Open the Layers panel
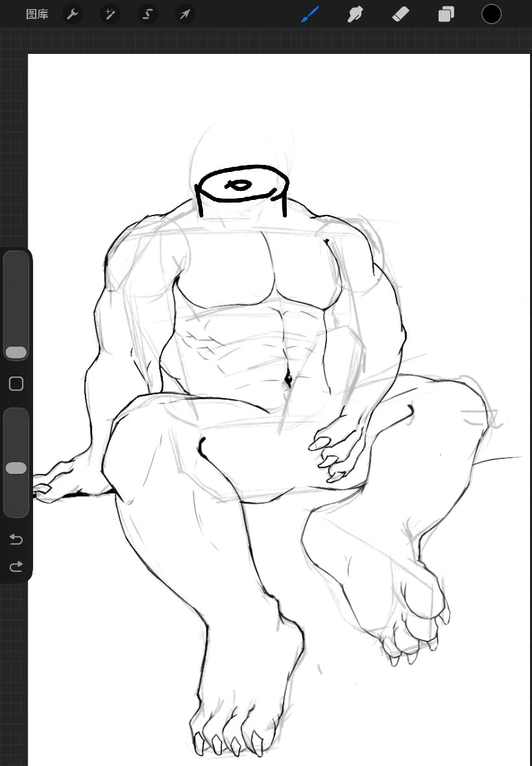Viewport: 532px width, 766px height. pyautogui.click(x=446, y=14)
